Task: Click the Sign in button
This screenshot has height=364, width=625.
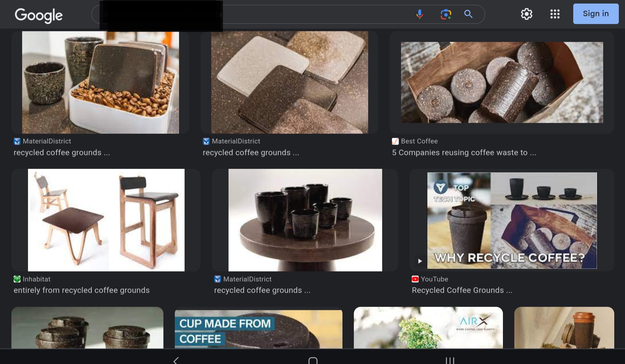Action: pos(596,14)
